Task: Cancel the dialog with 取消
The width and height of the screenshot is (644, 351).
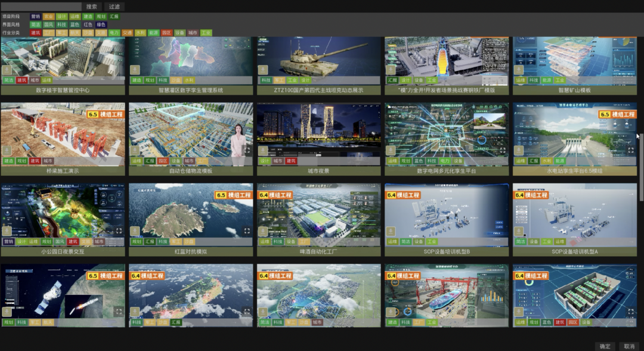Action: click(x=629, y=346)
